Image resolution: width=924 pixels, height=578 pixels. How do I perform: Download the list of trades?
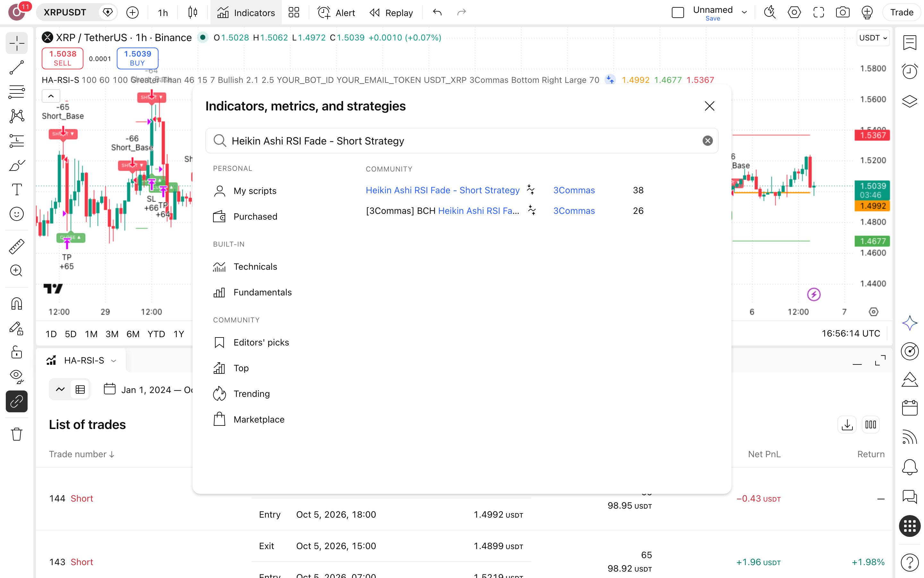[847, 425]
